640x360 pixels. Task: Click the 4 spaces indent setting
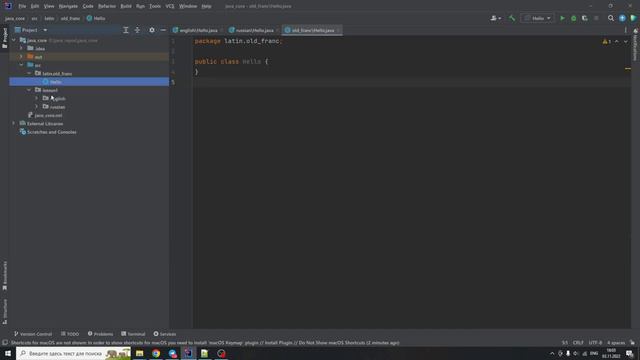tap(616, 343)
